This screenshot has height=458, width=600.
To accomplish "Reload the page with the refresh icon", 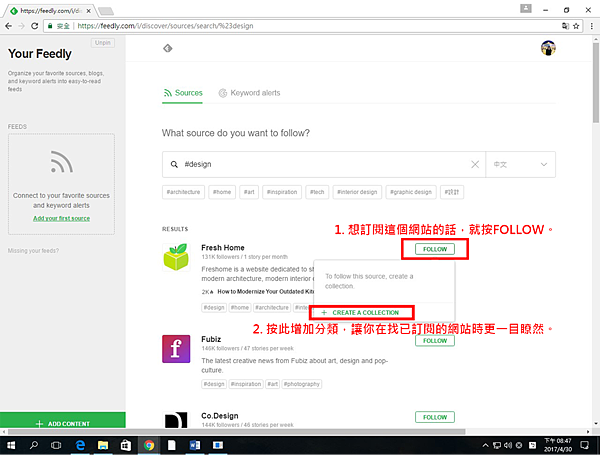I will click(34, 26).
